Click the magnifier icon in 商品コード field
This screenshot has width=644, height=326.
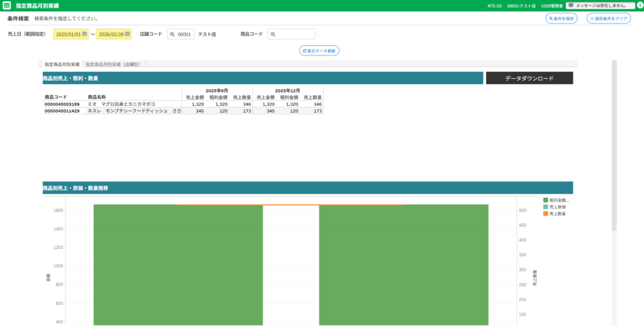[273, 35]
